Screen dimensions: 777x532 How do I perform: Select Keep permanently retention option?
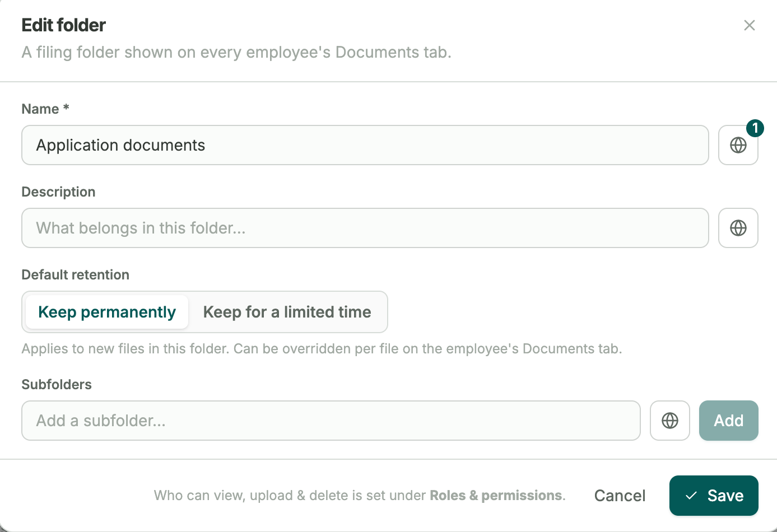click(x=107, y=312)
